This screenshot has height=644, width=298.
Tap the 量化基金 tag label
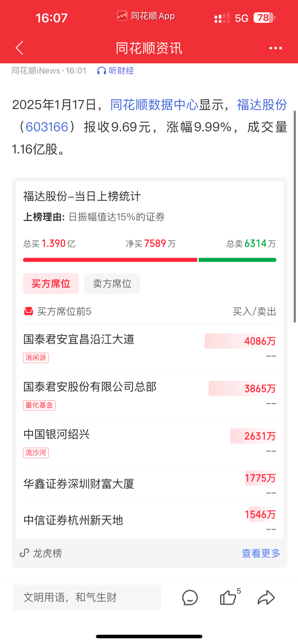pyautogui.click(x=39, y=405)
